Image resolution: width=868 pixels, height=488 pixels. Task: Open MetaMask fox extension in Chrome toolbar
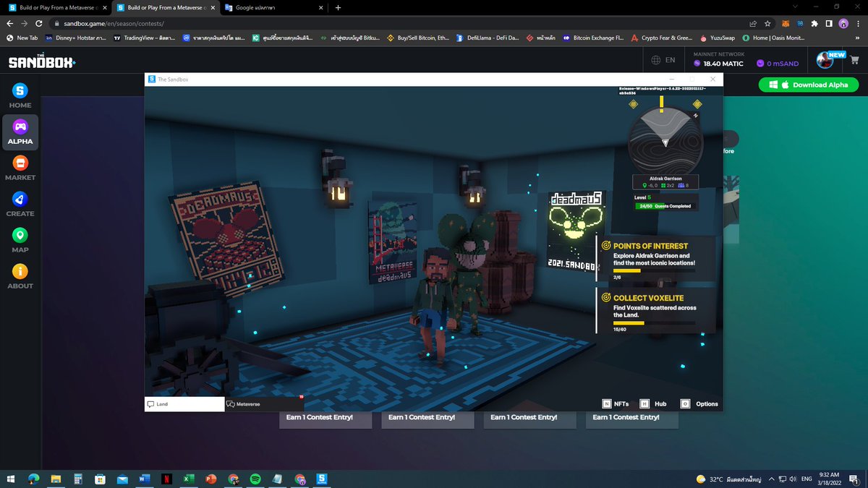[x=786, y=23]
